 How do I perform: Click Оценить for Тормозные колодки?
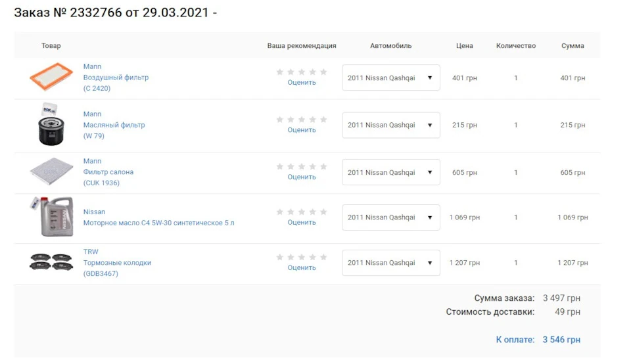click(302, 268)
